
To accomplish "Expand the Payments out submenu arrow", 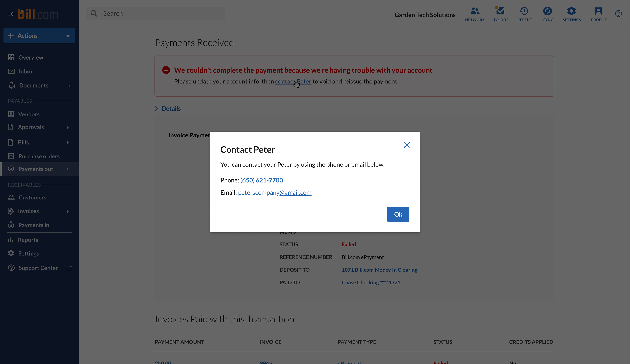I will 67,169.
